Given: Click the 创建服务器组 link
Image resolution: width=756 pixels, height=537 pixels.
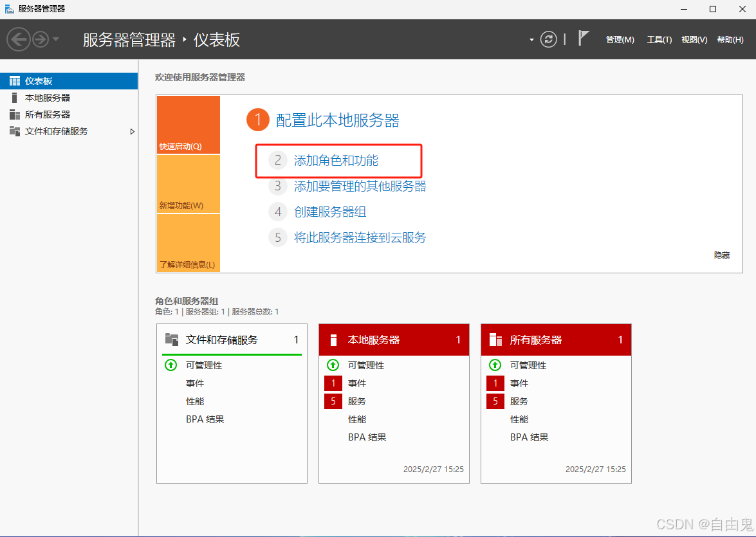Looking at the screenshot, I should click(330, 212).
